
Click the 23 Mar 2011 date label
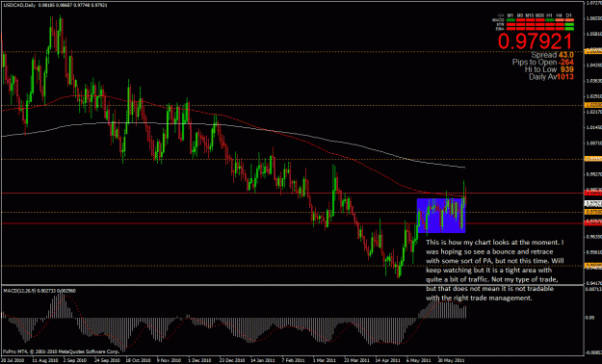[356, 360]
